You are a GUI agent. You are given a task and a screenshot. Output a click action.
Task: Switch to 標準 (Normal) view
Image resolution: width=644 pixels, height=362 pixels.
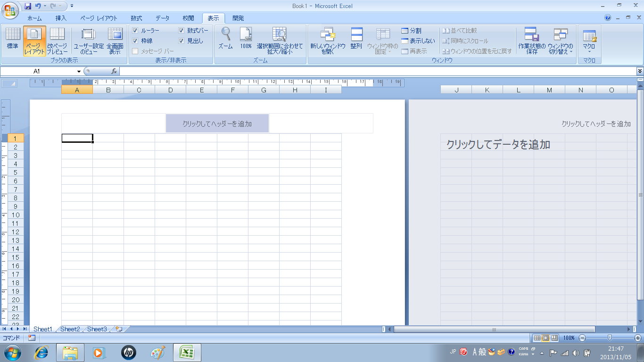(13, 40)
